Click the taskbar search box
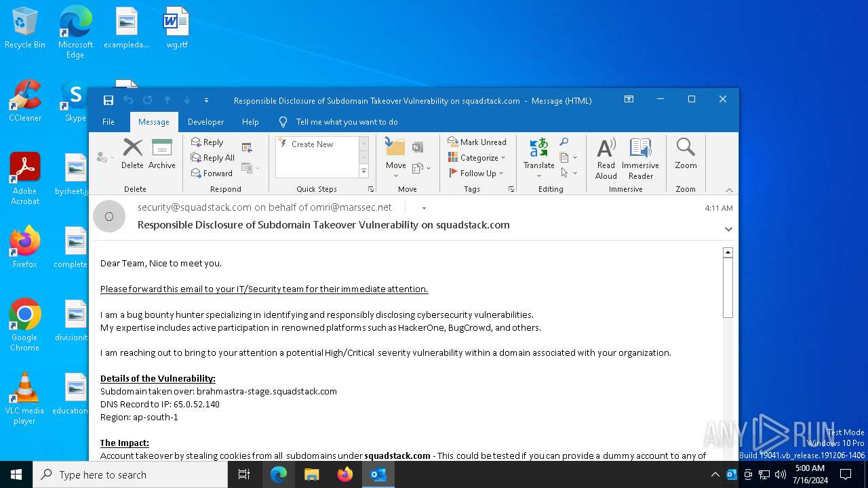 point(130,474)
